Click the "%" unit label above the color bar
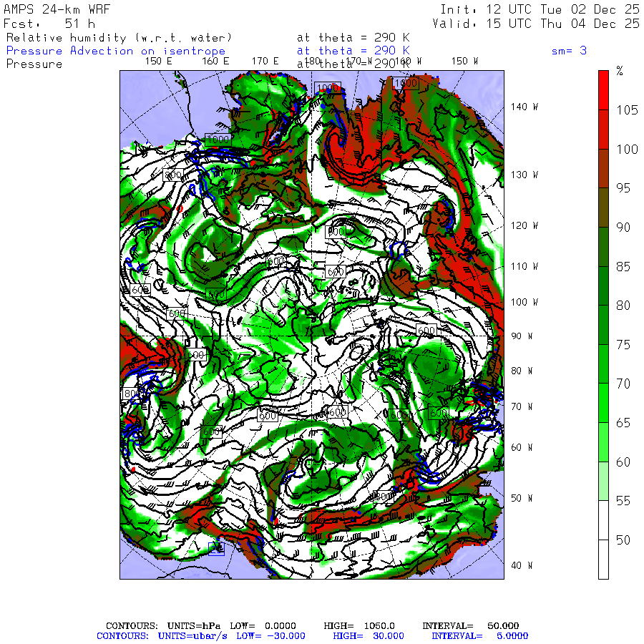This screenshot has height=644, width=644. pyautogui.click(x=620, y=71)
